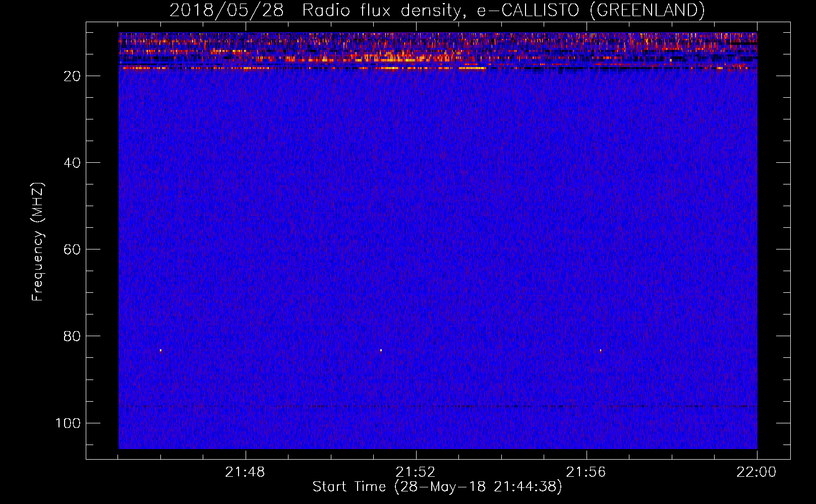
Task: Select the 21:52 time tick label
Action: point(416,472)
